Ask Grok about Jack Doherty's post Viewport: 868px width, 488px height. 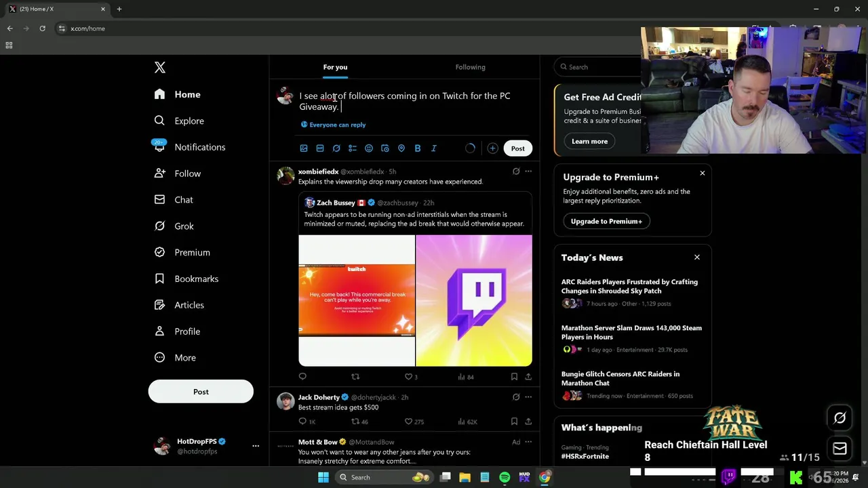(516, 397)
